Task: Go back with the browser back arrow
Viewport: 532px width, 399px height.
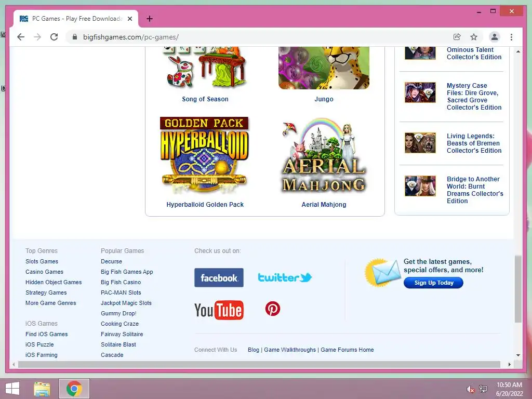Action: (x=21, y=37)
